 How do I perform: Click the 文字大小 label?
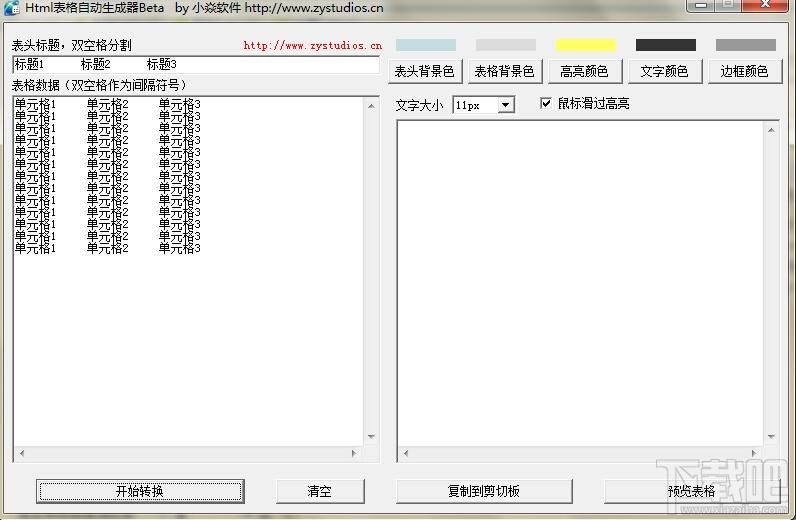(420, 105)
